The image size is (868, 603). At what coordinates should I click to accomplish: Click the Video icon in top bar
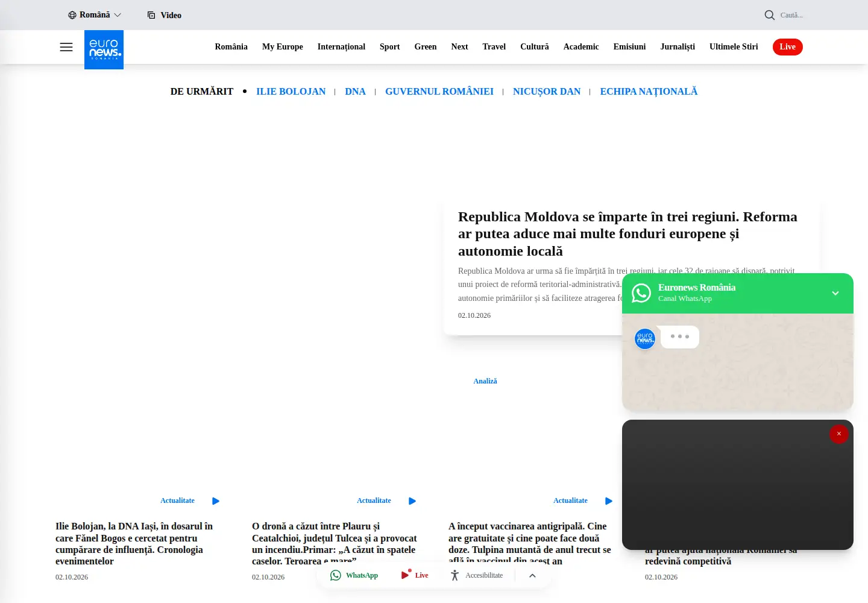pyautogui.click(x=151, y=15)
